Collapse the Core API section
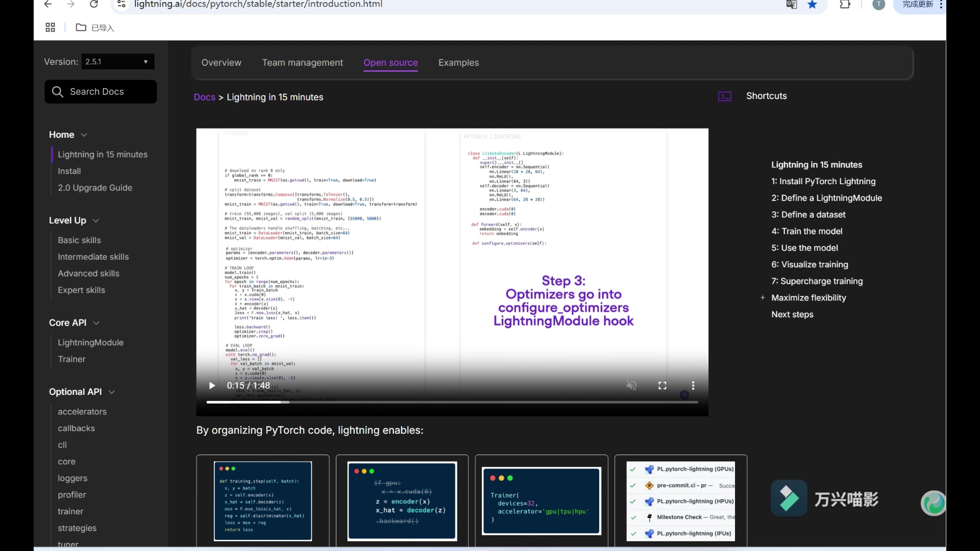 click(x=96, y=323)
